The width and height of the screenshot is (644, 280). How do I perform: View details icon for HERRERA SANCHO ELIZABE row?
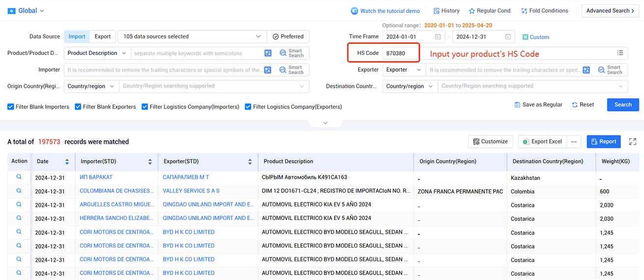19,218
